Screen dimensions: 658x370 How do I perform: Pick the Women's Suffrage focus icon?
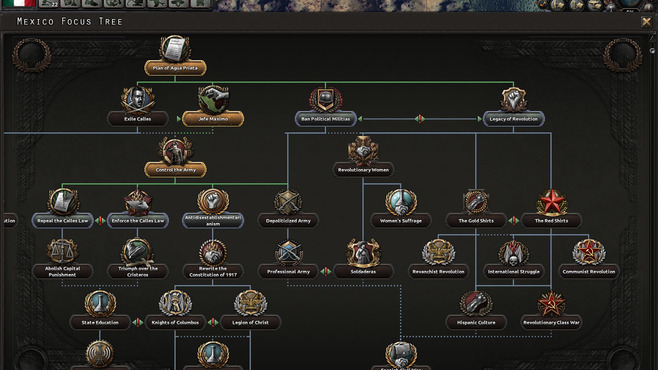(x=401, y=202)
